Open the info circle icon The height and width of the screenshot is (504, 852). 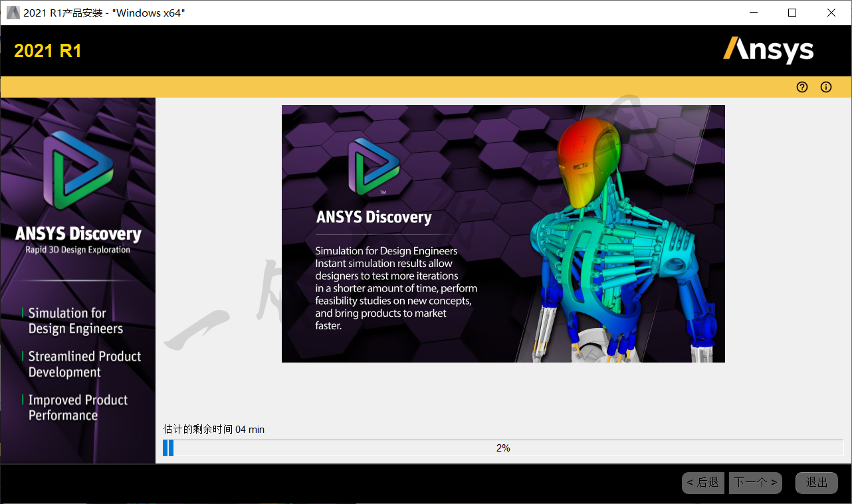tap(826, 87)
